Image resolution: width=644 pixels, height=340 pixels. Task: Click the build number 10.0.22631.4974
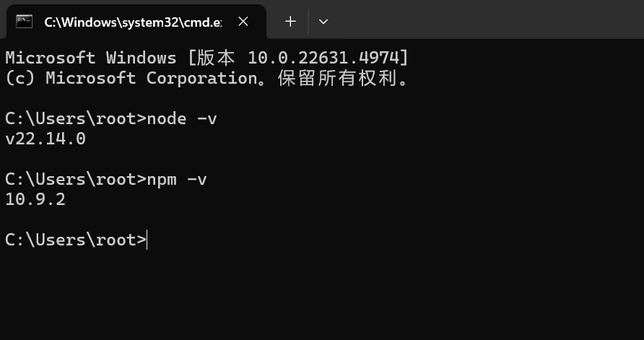click(323, 58)
